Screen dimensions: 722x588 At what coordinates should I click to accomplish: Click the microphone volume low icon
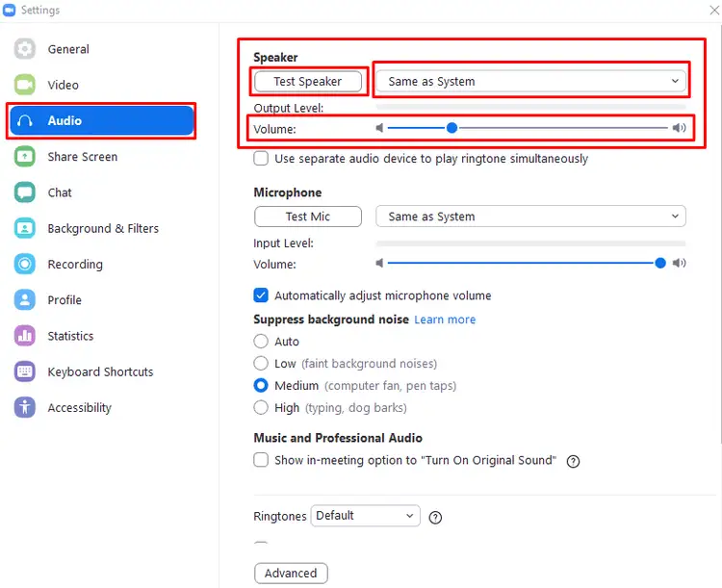click(x=379, y=263)
